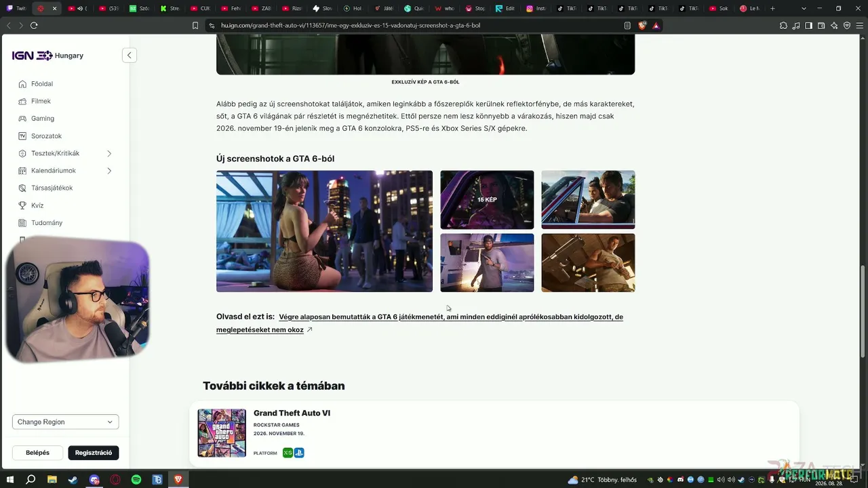Open File Explorer from the taskbar

coord(52,480)
